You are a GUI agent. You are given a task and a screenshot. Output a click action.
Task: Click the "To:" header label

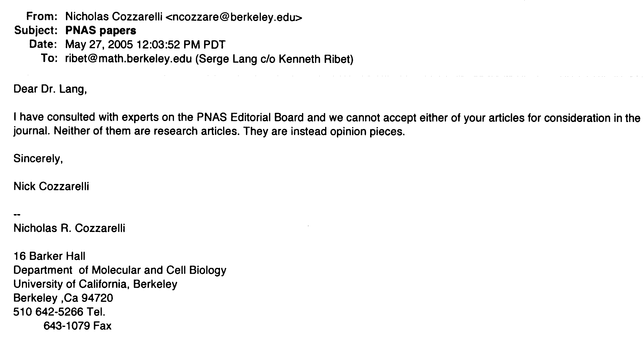tap(49, 58)
